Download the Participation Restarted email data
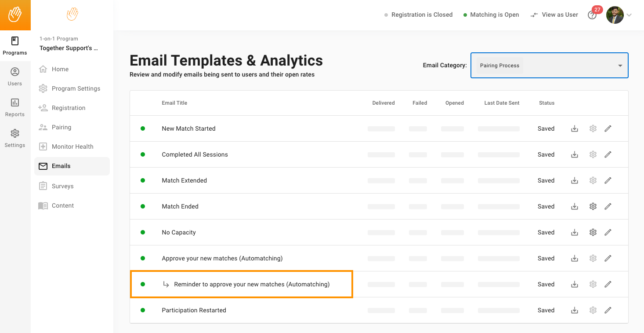Image resolution: width=644 pixels, height=333 pixels. (x=574, y=310)
